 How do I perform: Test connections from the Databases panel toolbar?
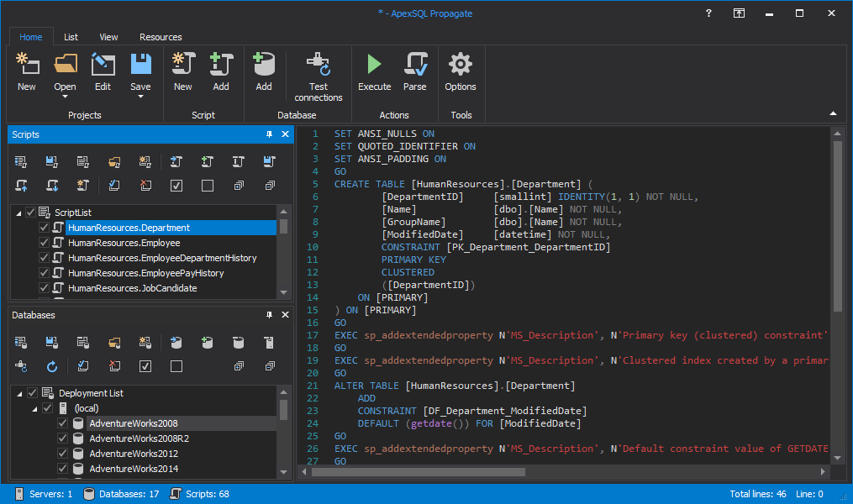tap(21, 366)
